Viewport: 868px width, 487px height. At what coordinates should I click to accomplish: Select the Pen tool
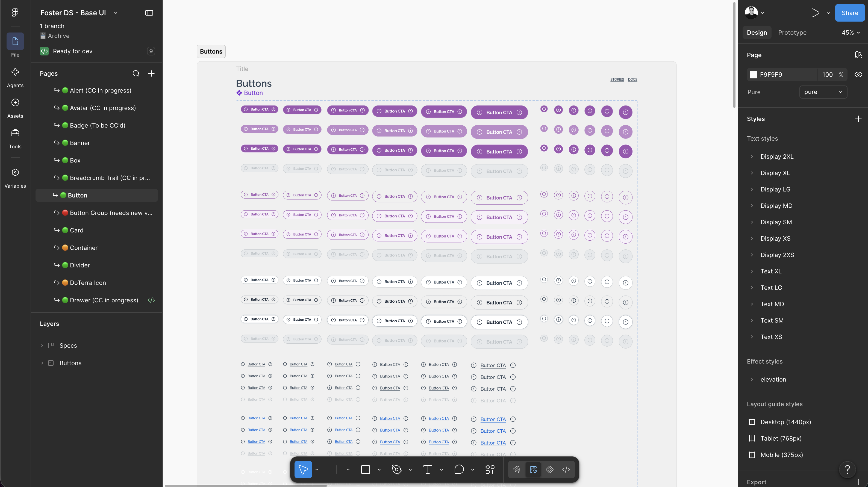[x=397, y=469]
